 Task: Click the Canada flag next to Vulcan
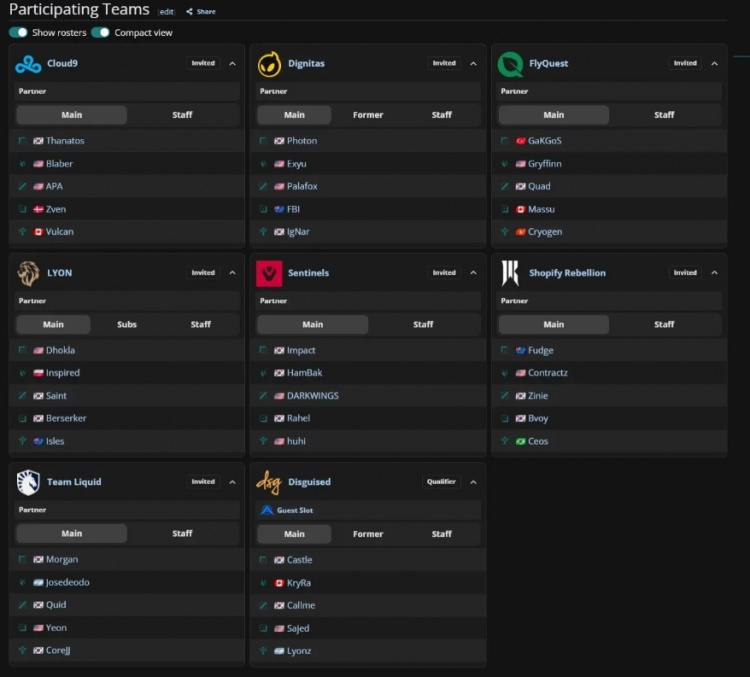point(38,232)
